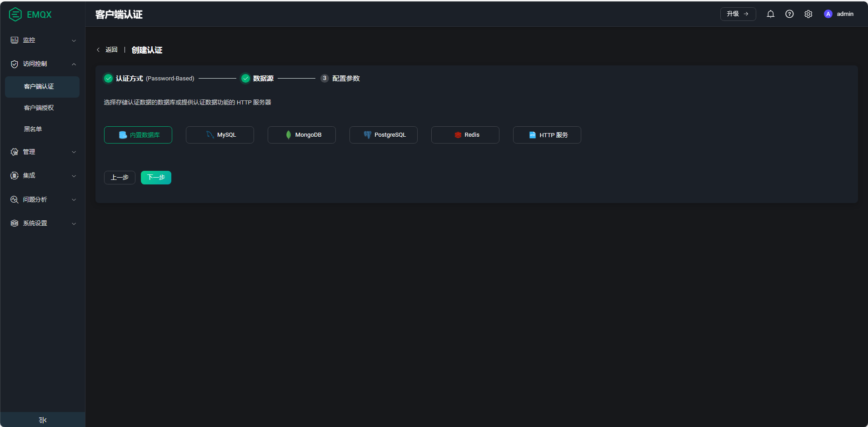Open the help question mark icon
This screenshot has width=868, height=427.
789,14
